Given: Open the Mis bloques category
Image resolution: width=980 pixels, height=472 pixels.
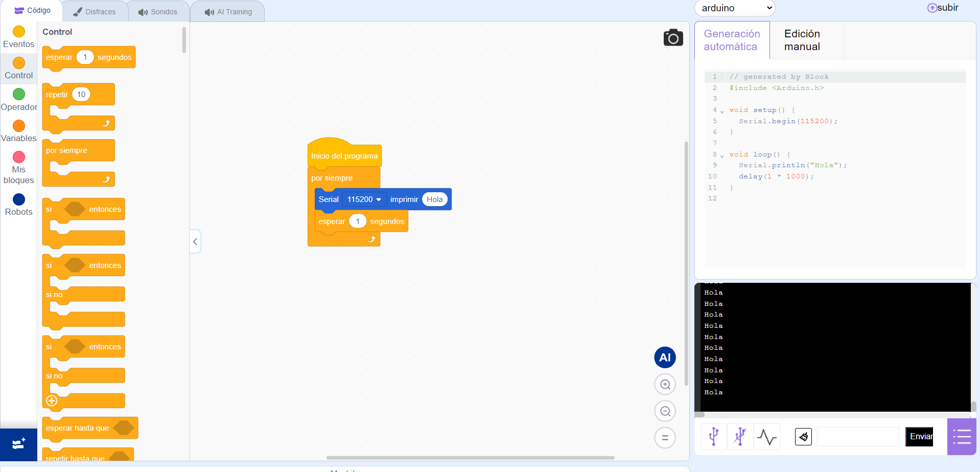Looking at the screenshot, I should pos(19,168).
